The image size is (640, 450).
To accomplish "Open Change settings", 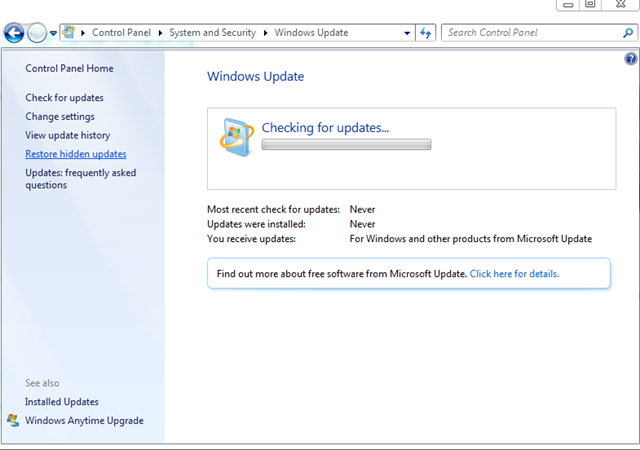I will pos(60,116).
